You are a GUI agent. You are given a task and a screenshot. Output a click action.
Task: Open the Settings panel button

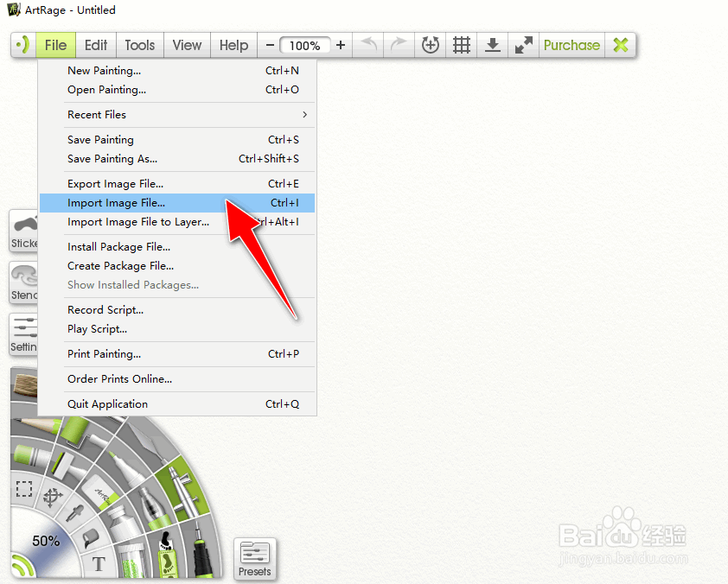click(x=23, y=335)
